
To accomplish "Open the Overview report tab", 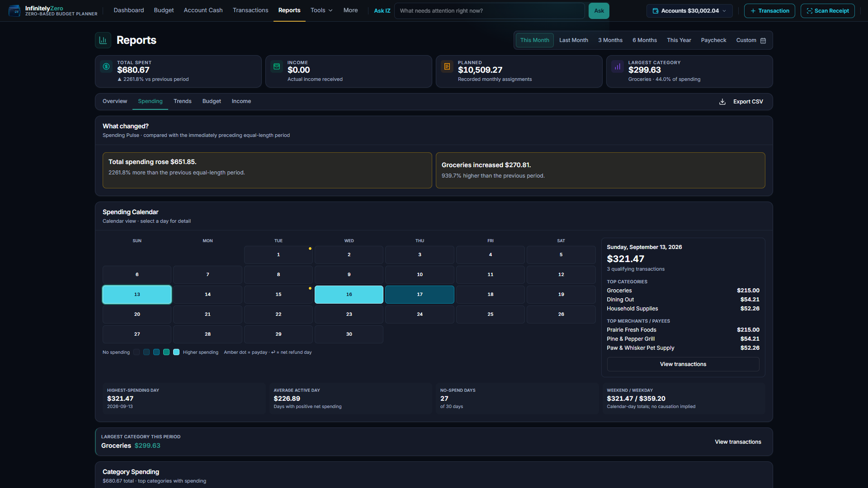I will 115,101.
